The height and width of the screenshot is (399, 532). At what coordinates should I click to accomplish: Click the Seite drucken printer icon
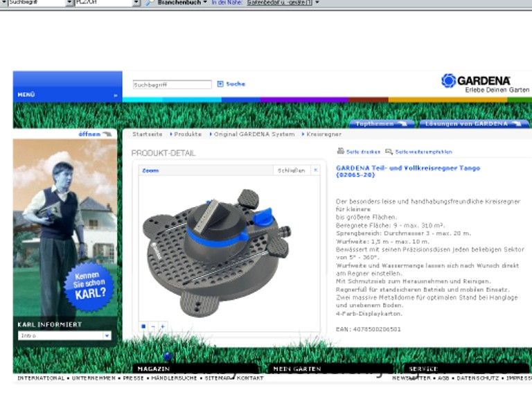point(340,151)
